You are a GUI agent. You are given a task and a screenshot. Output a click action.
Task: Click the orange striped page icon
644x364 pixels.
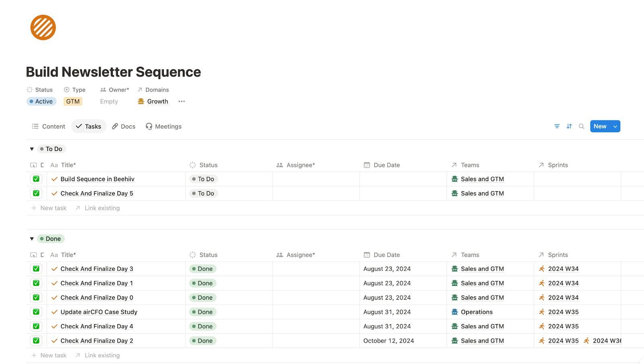tap(43, 27)
